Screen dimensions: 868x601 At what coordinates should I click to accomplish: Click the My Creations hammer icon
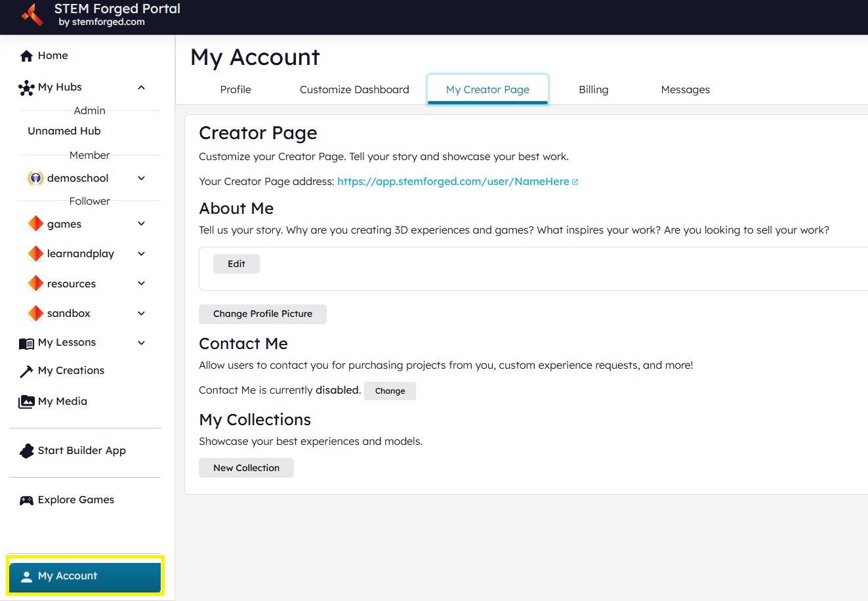tap(26, 371)
